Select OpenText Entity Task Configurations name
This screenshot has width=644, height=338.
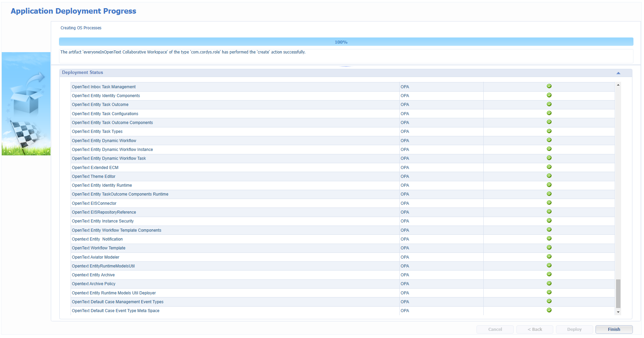(105, 114)
